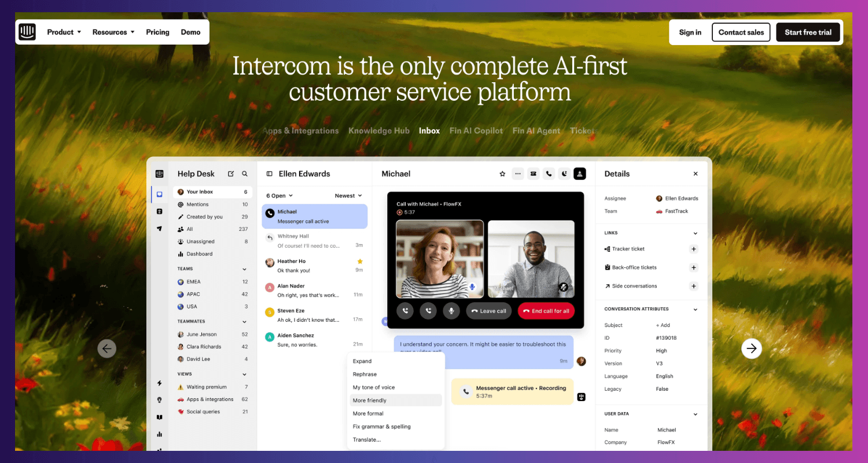Click the Start free trial button
Image resolution: width=868 pixels, height=463 pixels.
pos(808,32)
